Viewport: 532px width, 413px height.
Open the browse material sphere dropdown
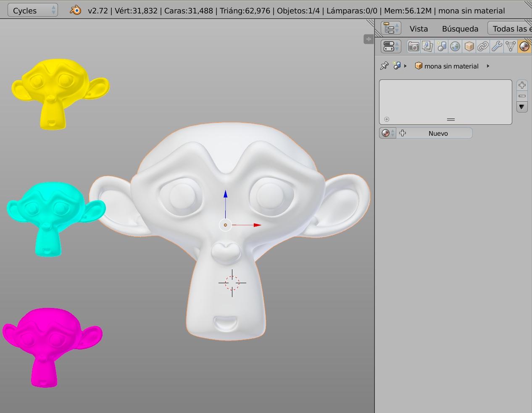click(x=387, y=133)
